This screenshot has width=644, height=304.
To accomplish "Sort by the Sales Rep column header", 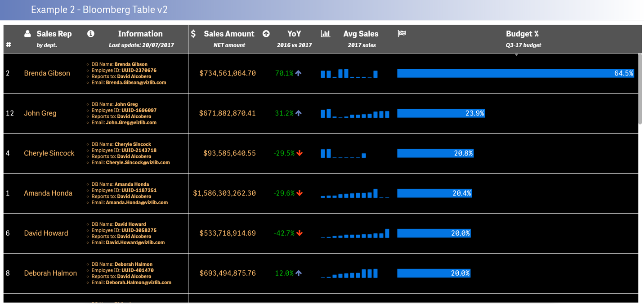I will tap(54, 34).
